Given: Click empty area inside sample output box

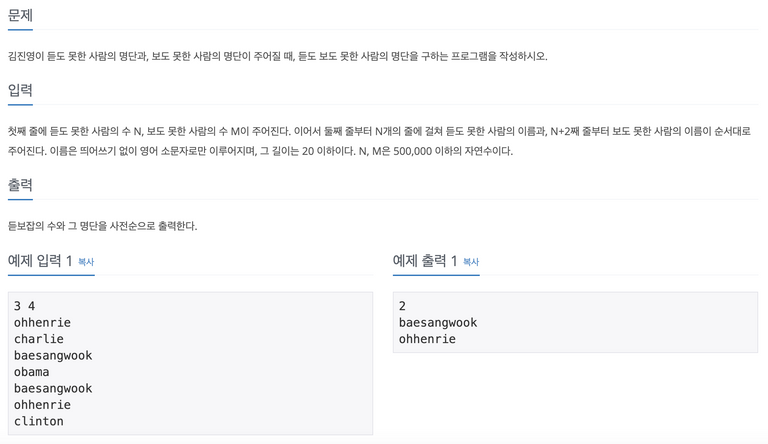Looking at the screenshot, I should 612,322.
